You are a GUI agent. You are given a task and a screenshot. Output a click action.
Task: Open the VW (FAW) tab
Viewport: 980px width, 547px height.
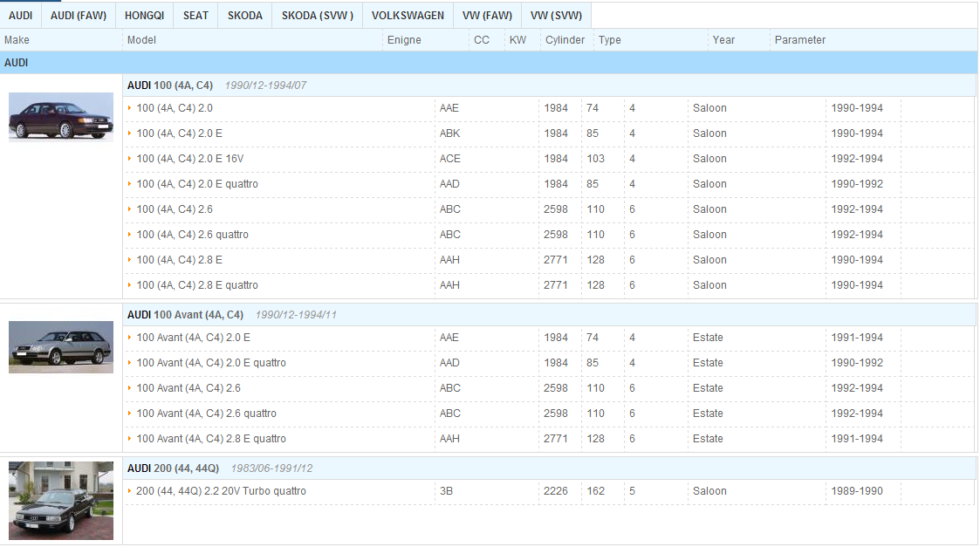[488, 16]
